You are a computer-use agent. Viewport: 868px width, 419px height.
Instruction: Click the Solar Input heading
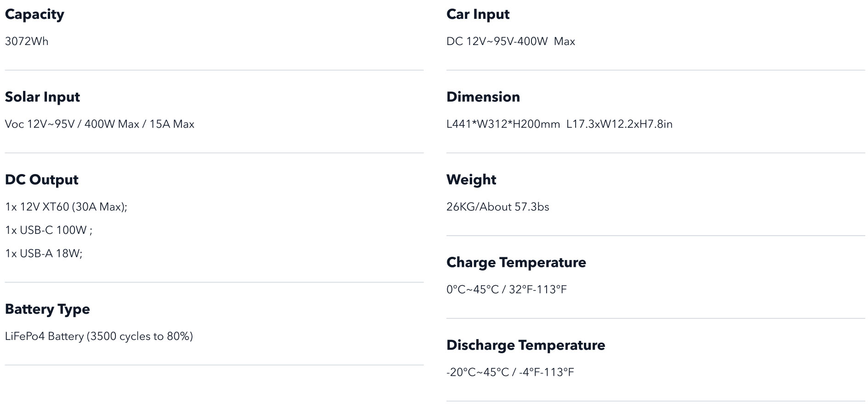tap(42, 97)
